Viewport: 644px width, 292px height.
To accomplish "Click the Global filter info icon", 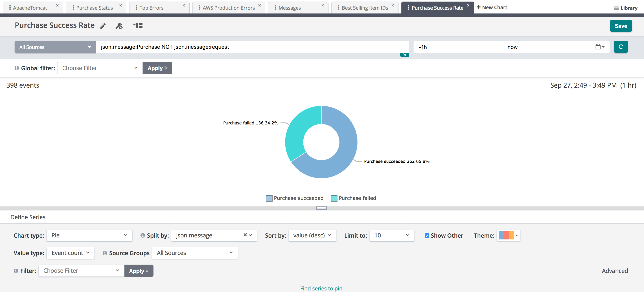I will tap(17, 68).
